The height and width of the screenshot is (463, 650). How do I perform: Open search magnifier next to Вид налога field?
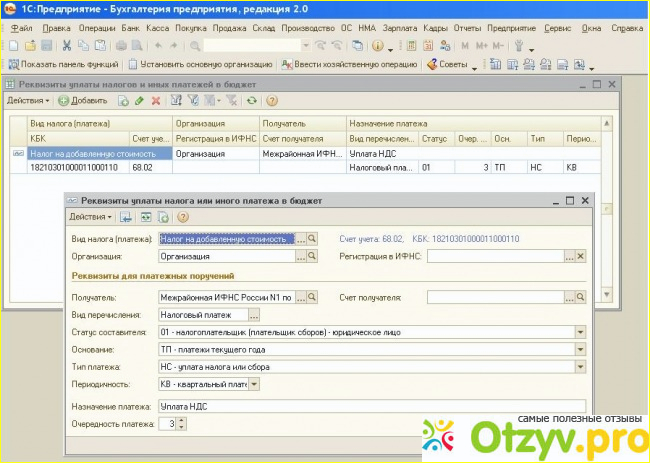[x=312, y=239]
